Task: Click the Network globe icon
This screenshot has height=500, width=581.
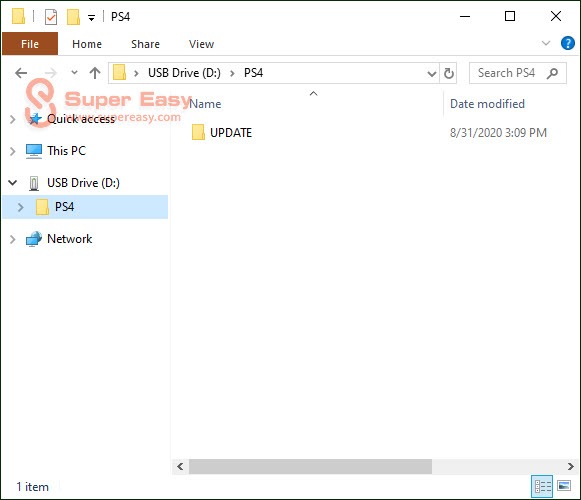Action: [x=34, y=239]
